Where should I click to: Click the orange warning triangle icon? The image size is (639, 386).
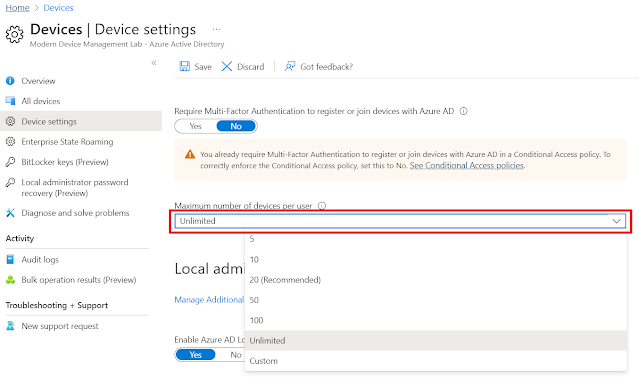(x=190, y=154)
